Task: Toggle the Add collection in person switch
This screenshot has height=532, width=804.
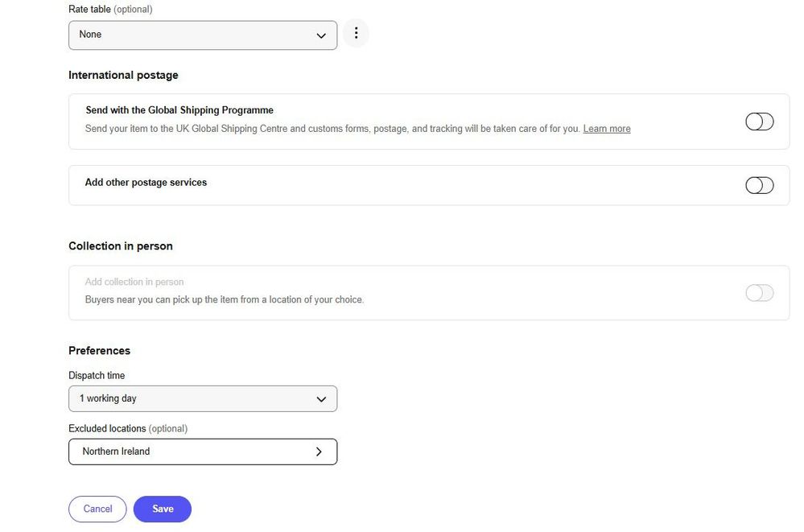Action: (760, 293)
